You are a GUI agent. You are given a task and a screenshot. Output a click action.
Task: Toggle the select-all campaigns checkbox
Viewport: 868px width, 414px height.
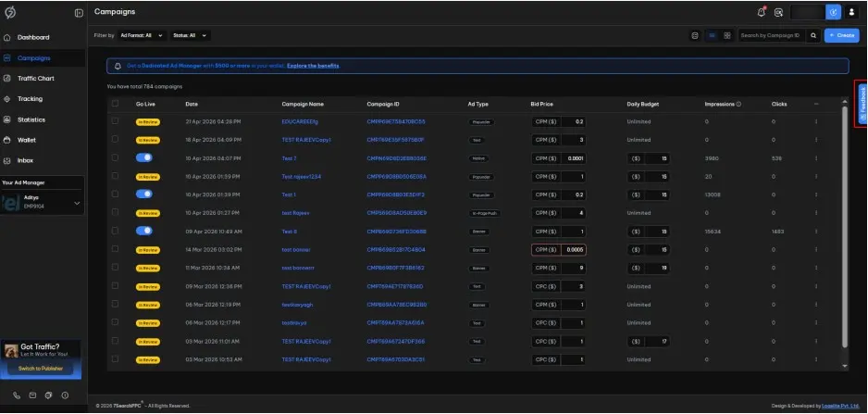coord(115,103)
